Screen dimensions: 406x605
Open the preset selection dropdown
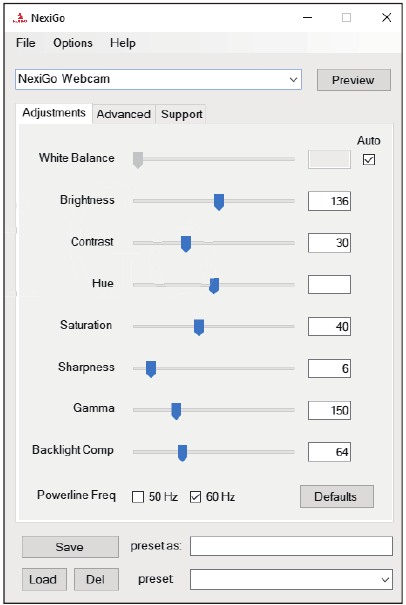pos(291,580)
